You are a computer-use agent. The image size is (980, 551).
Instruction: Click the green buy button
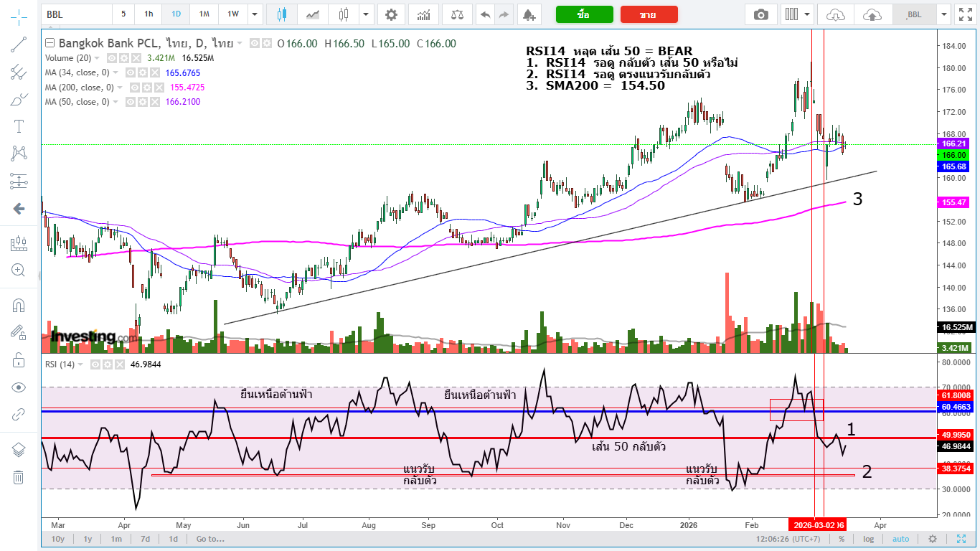coord(584,14)
